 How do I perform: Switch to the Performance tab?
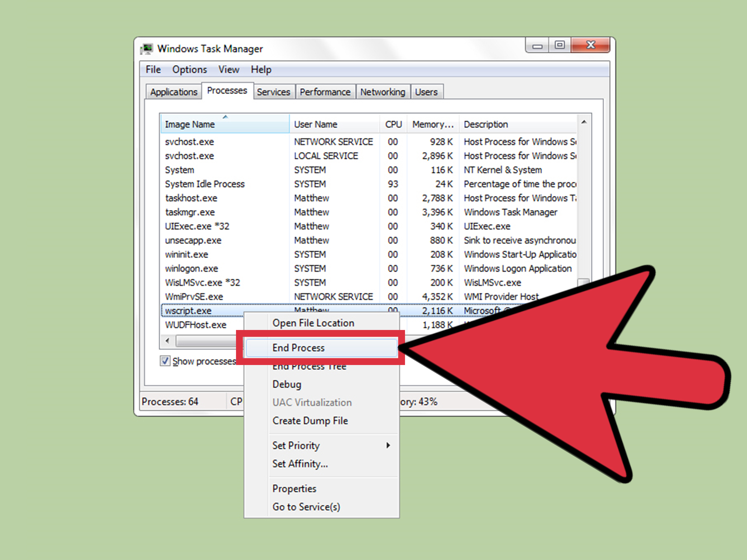point(325,92)
